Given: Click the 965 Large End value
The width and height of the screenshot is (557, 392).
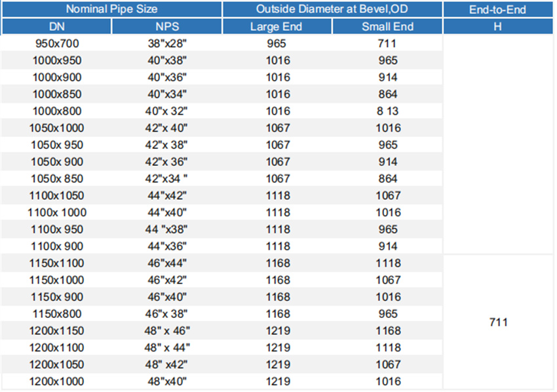Looking at the screenshot, I should 277,43.
